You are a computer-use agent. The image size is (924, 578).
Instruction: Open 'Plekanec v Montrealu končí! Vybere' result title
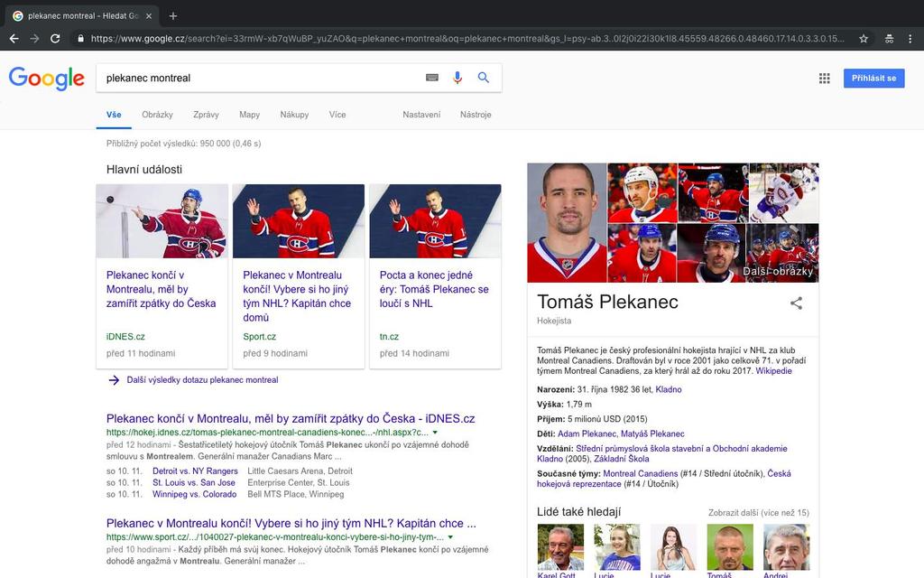coord(291,524)
